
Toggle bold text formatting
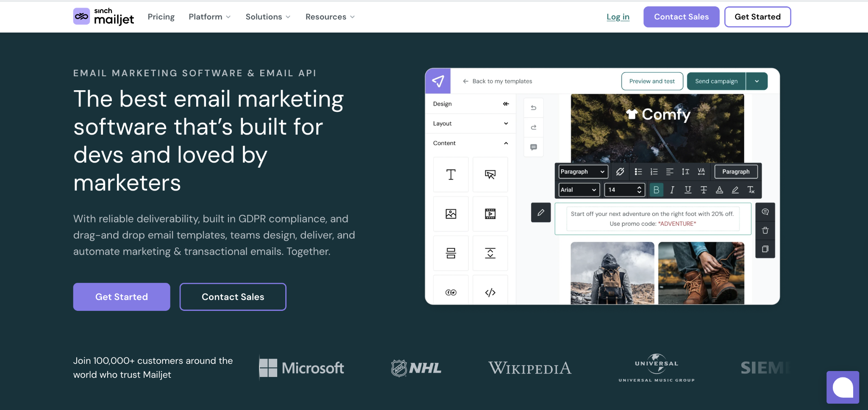pos(657,190)
